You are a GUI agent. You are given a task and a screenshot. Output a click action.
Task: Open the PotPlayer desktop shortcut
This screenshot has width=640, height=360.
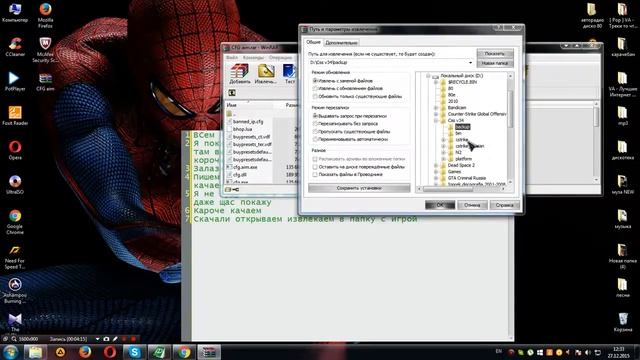(x=15, y=81)
